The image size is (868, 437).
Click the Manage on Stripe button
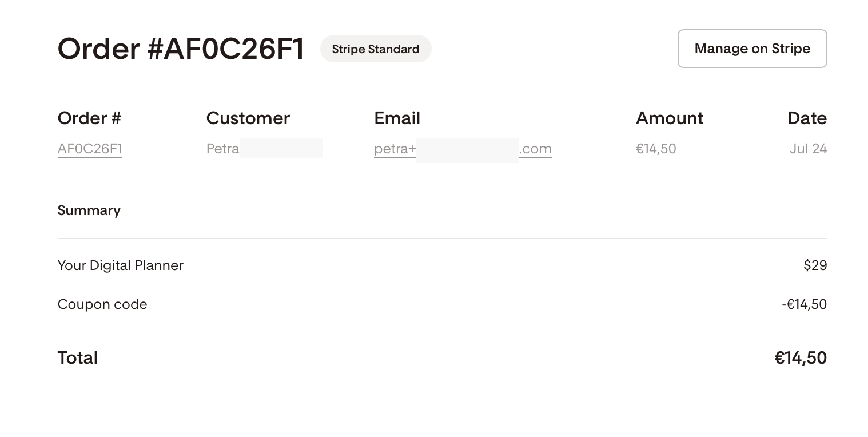(752, 49)
